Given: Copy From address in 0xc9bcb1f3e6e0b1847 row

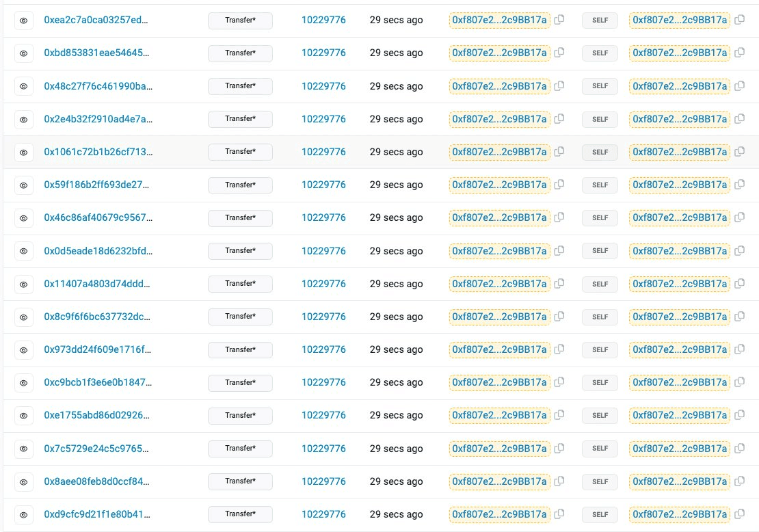Looking at the screenshot, I should pos(559,382).
